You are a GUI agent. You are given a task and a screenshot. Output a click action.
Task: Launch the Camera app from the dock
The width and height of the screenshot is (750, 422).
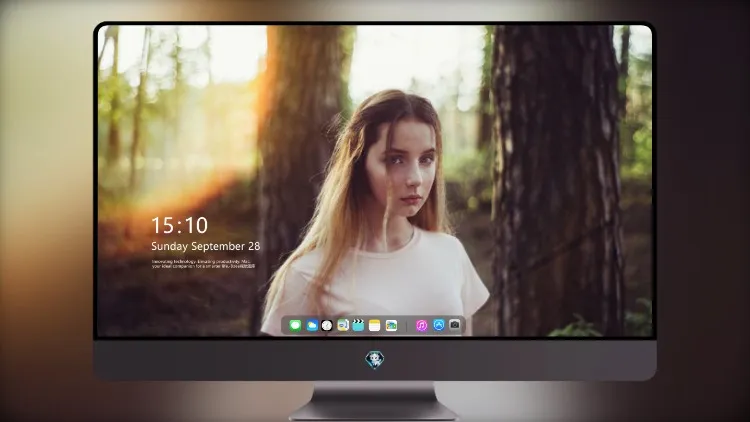coord(455,325)
